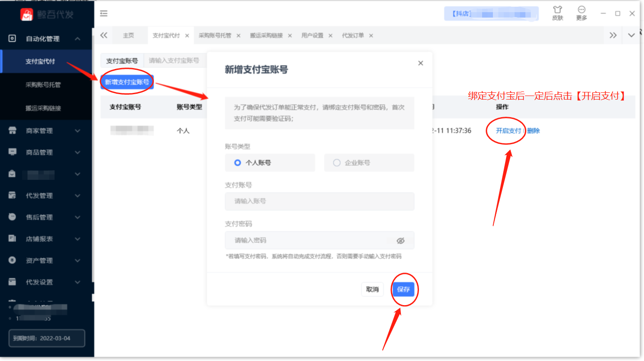Open the tab list dropdown arrow

pos(631,36)
